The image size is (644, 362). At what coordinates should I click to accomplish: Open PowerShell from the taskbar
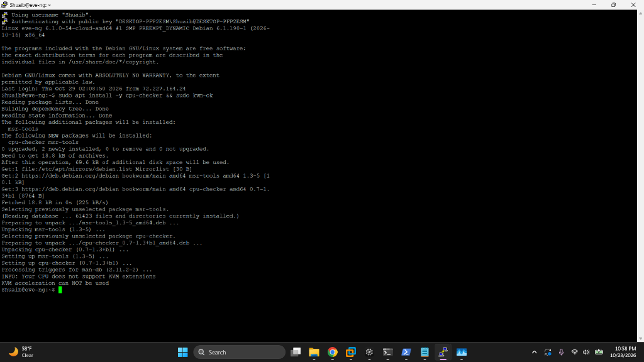pyautogui.click(x=406, y=352)
